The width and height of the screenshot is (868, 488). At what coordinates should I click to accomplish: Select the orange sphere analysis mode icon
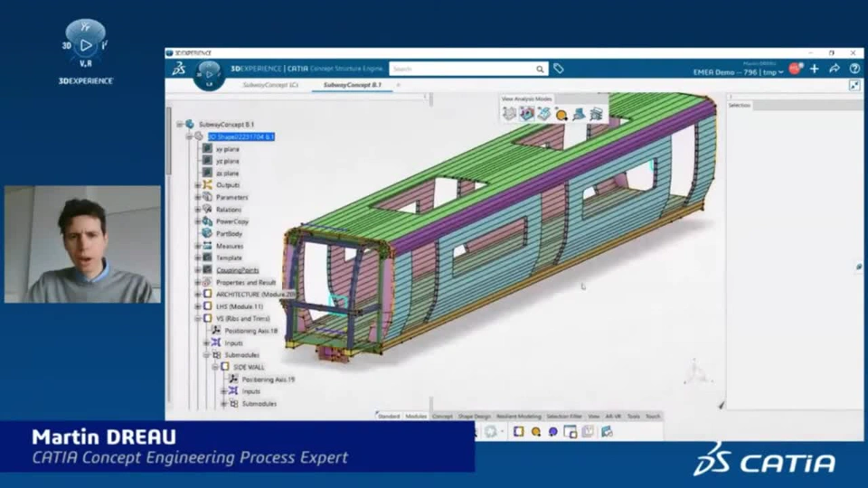[561, 115]
